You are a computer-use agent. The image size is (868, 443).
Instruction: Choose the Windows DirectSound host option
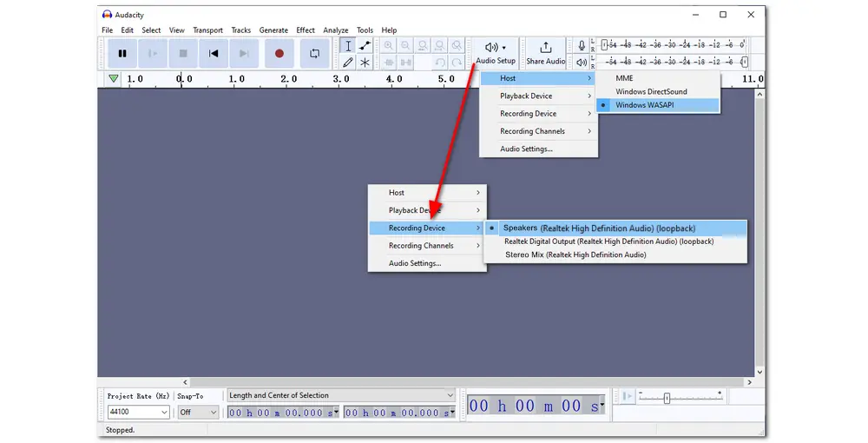pos(658,92)
